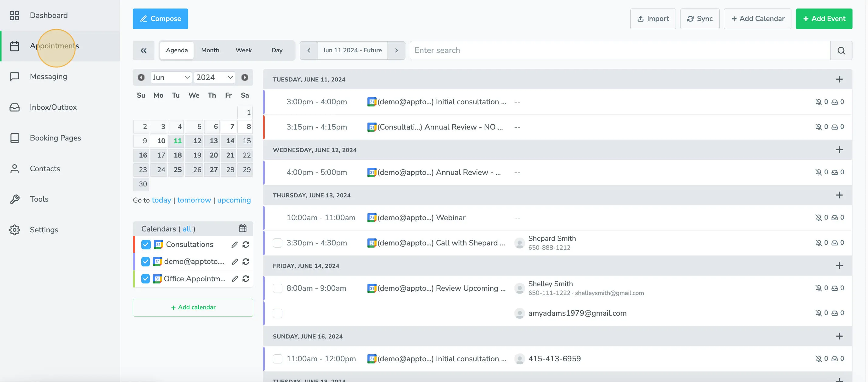Open Messaging from the sidebar

pyautogui.click(x=48, y=76)
